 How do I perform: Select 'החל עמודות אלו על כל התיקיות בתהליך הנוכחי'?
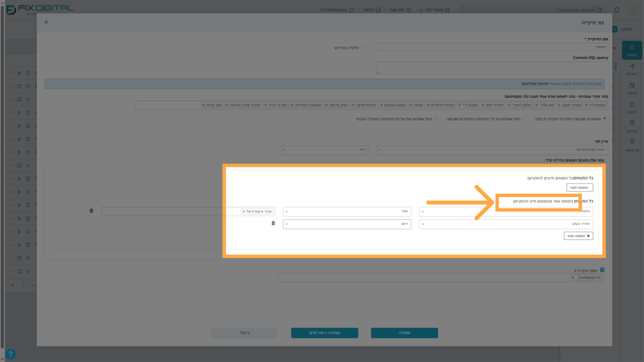click(x=436, y=118)
